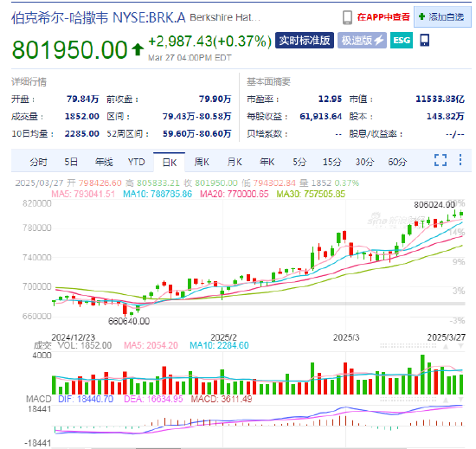Click the Mar 27 04:00PM EDT timestamp
Viewport: 476px width, 449px height.
tap(190, 58)
